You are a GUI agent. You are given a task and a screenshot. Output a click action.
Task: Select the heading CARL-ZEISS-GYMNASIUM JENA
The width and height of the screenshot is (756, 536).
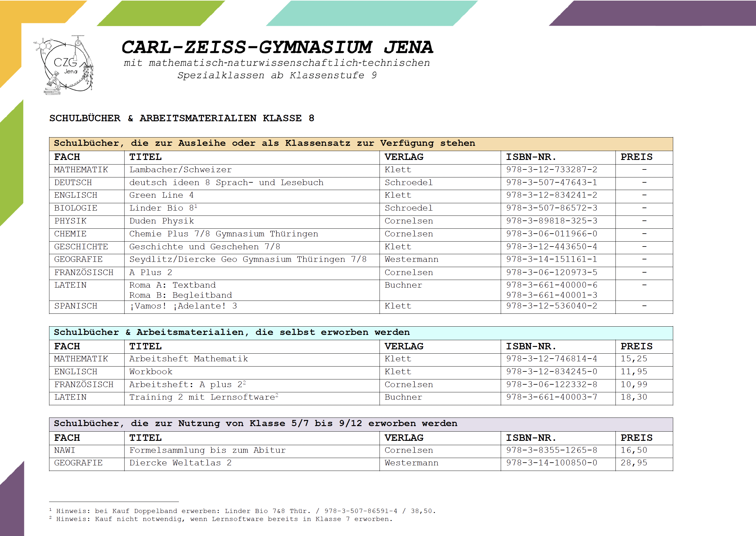coord(277,47)
